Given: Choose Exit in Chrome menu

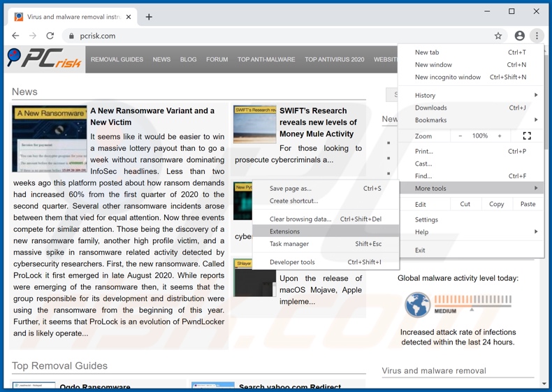Looking at the screenshot, I should click(471, 250).
